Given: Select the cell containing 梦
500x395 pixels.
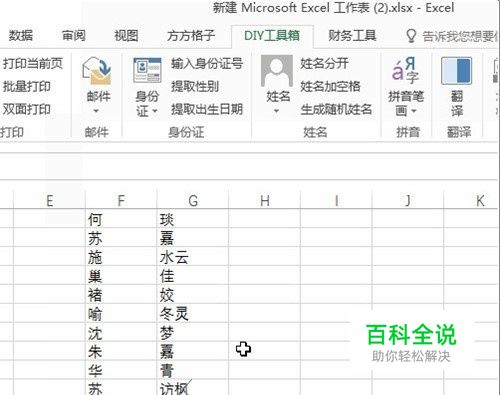Looking at the screenshot, I should 193,332.
